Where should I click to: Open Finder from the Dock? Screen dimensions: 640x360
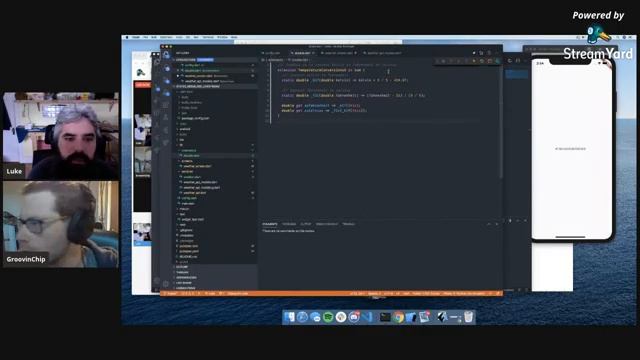click(289, 317)
